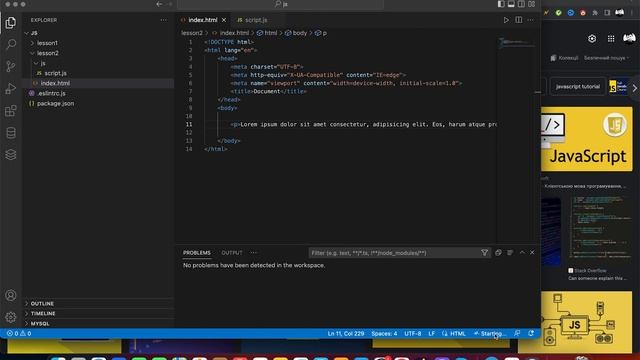Open the Extensions view
The image size is (640, 360).
tap(11, 111)
